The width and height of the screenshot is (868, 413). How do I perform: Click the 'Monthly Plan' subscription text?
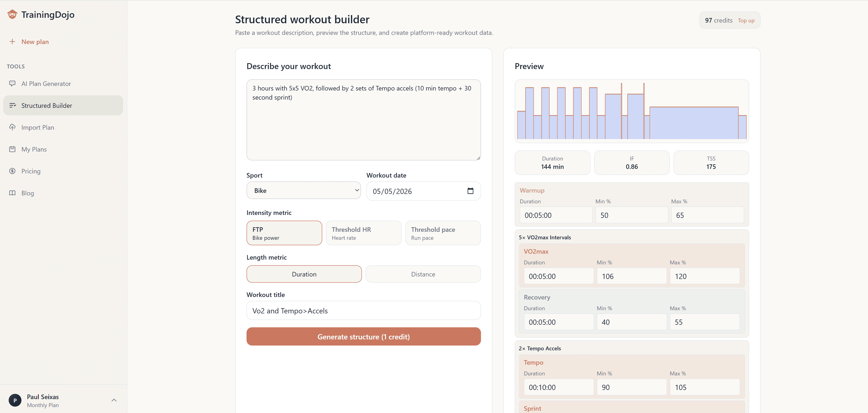tap(43, 405)
